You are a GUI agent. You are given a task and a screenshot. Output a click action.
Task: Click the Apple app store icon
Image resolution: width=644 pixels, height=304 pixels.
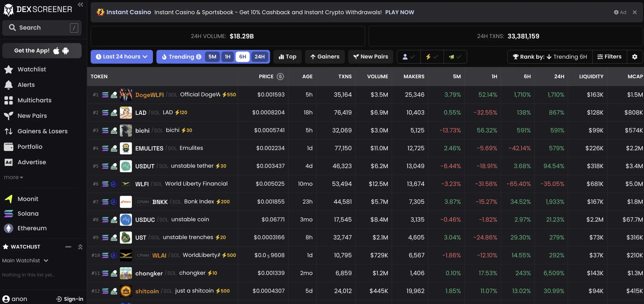click(x=56, y=51)
